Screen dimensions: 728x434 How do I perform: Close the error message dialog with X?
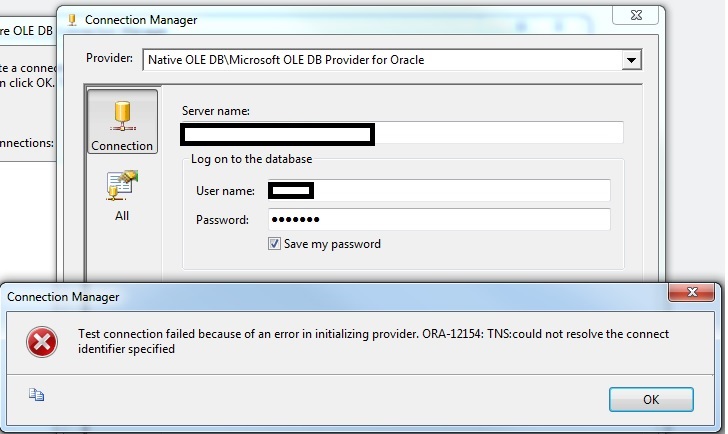(x=691, y=292)
